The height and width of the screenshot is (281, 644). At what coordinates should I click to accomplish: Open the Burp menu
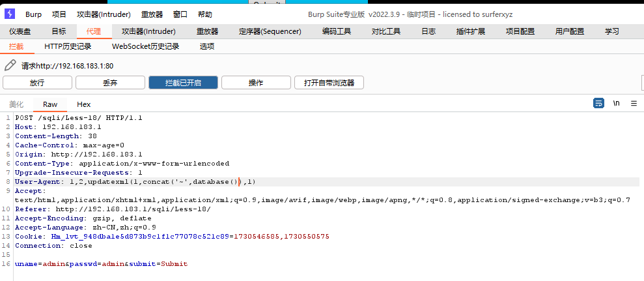click(33, 14)
